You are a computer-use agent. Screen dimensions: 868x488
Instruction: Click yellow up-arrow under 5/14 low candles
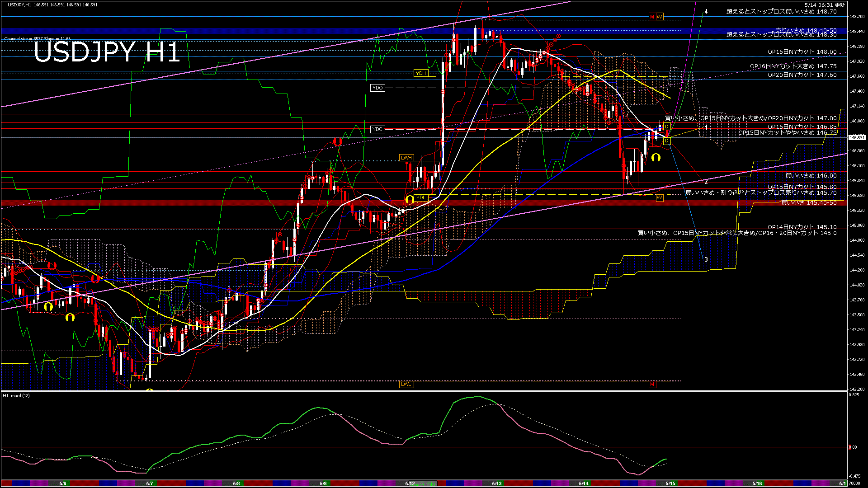pyautogui.click(x=656, y=157)
